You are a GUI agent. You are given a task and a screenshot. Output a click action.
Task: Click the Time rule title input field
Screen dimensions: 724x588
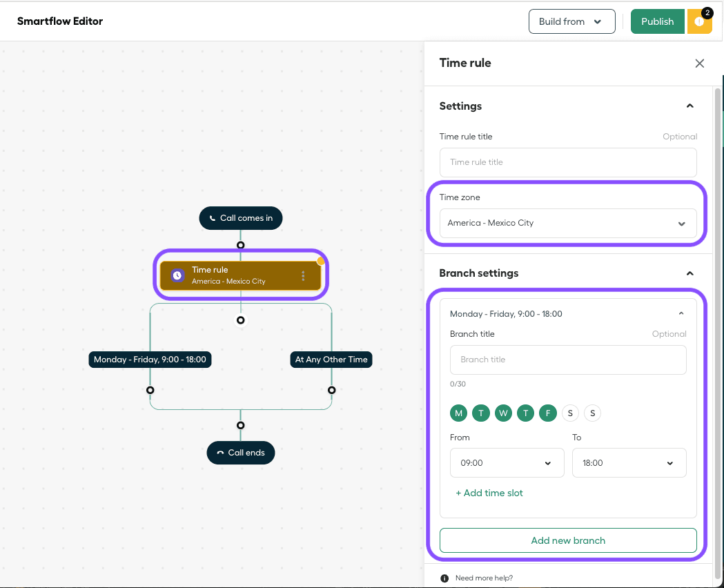tap(567, 162)
